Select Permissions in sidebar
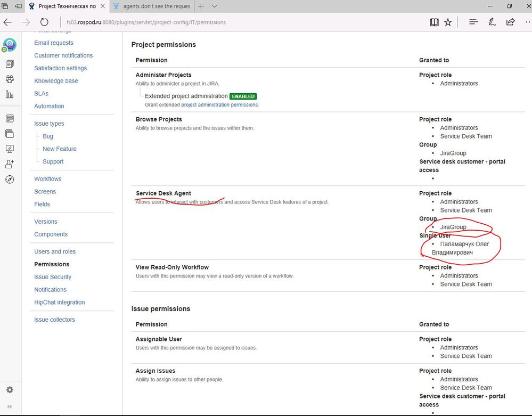Screen dimensions: 532x416 52,264
